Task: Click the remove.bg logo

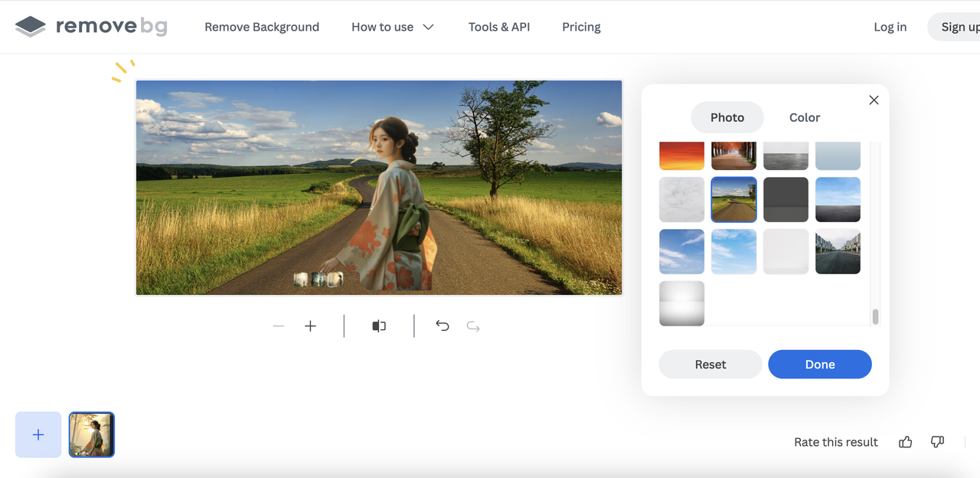Action: (x=91, y=26)
